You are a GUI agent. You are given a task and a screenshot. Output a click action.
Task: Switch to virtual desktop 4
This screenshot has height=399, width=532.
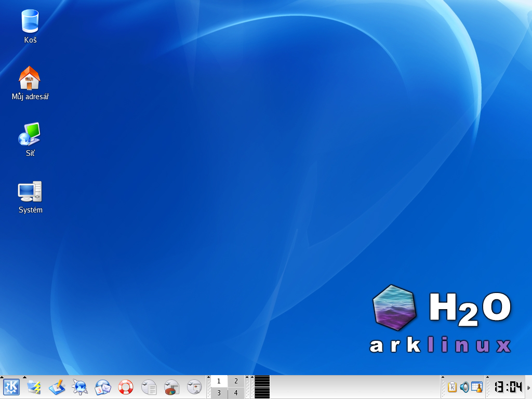[x=236, y=393]
